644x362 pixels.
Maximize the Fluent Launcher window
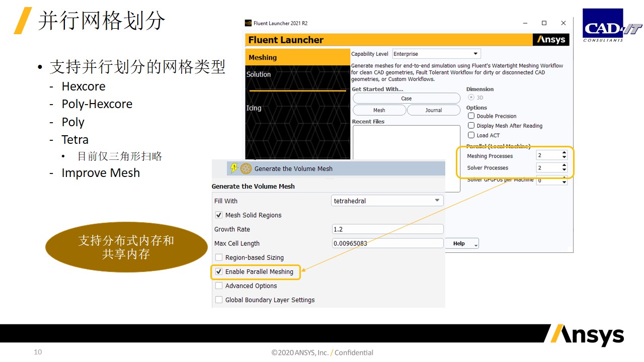[x=544, y=23]
